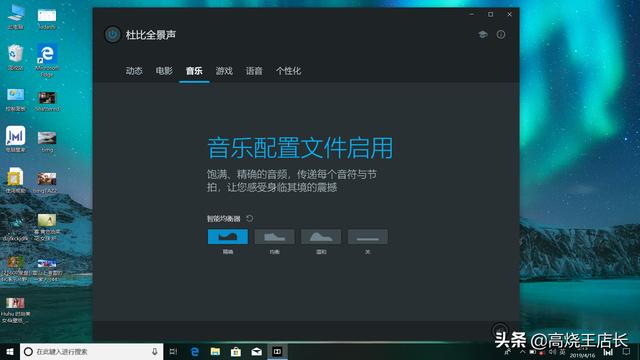Viewport: 640px width, 360px height.
Task: Open File Explorer from the taskbar
Action: pos(216,351)
